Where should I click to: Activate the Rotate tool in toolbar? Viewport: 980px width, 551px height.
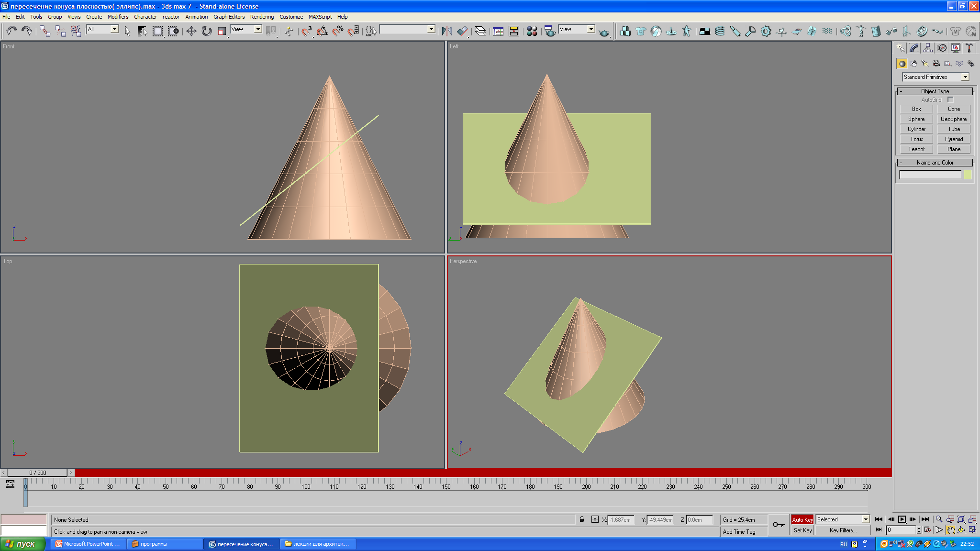tap(206, 31)
